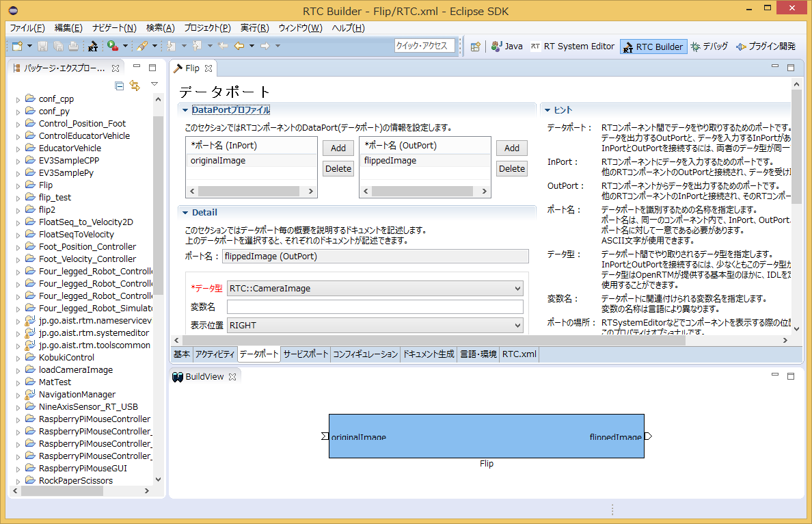The width and height of the screenshot is (812, 524).
Task: Open the Run external tools dropdown arrow
Action: coord(125,46)
